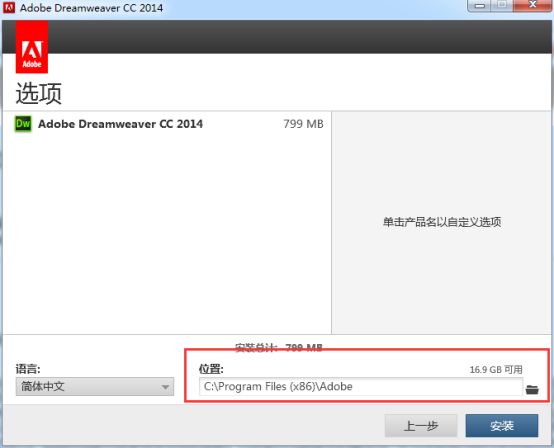
Task: Go back with the 上一步 button
Action: 421,426
